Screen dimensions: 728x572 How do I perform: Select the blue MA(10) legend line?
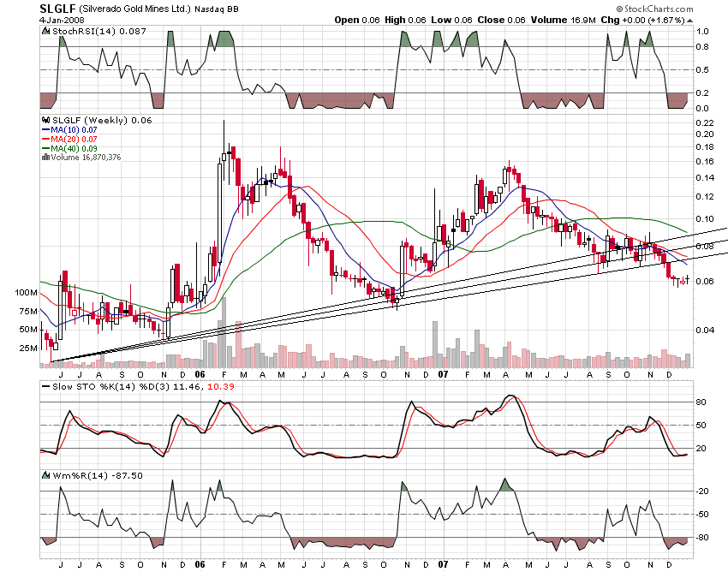pyautogui.click(x=45, y=130)
